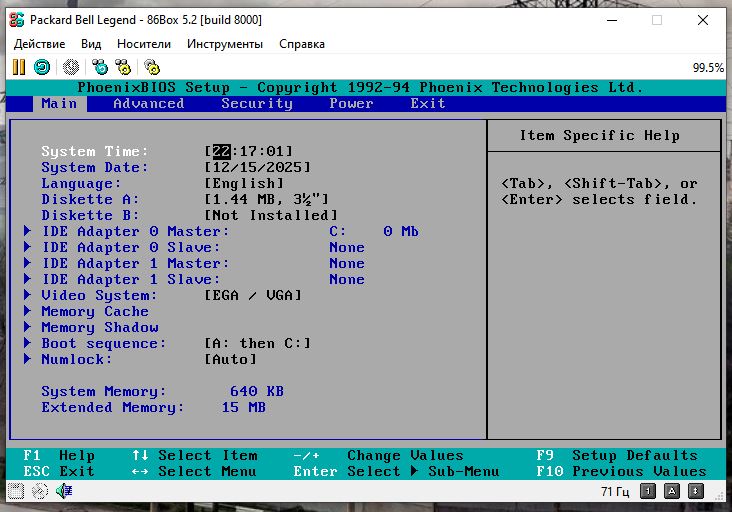The width and height of the screenshot is (732, 512).
Task: Click the Caps Lock 'A' indicator
Action: [x=672, y=491]
